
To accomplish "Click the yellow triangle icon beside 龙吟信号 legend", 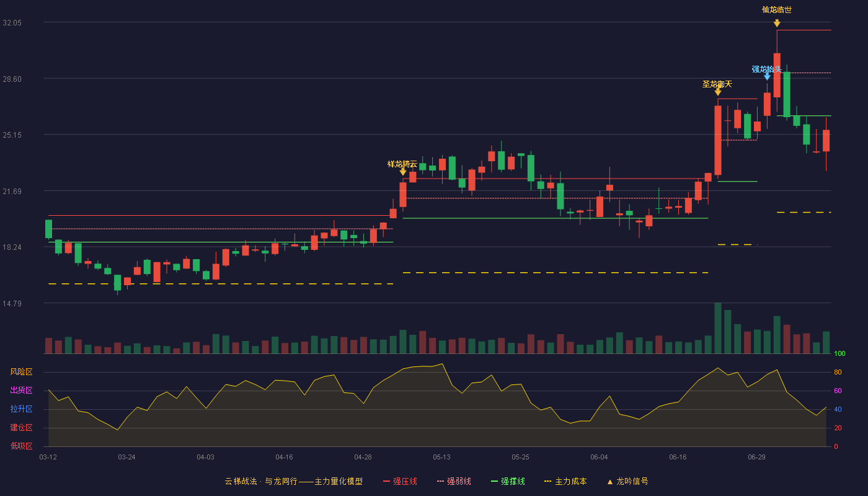I will (x=609, y=482).
